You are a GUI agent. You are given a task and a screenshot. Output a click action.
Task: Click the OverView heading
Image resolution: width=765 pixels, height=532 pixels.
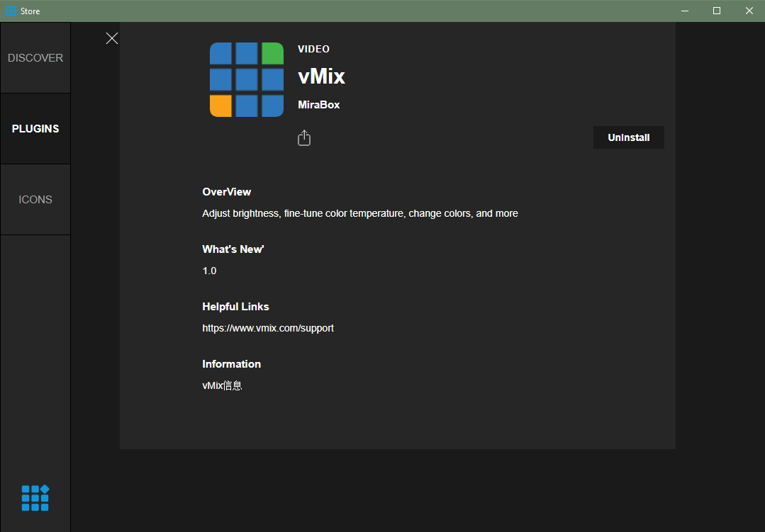coord(226,192)
